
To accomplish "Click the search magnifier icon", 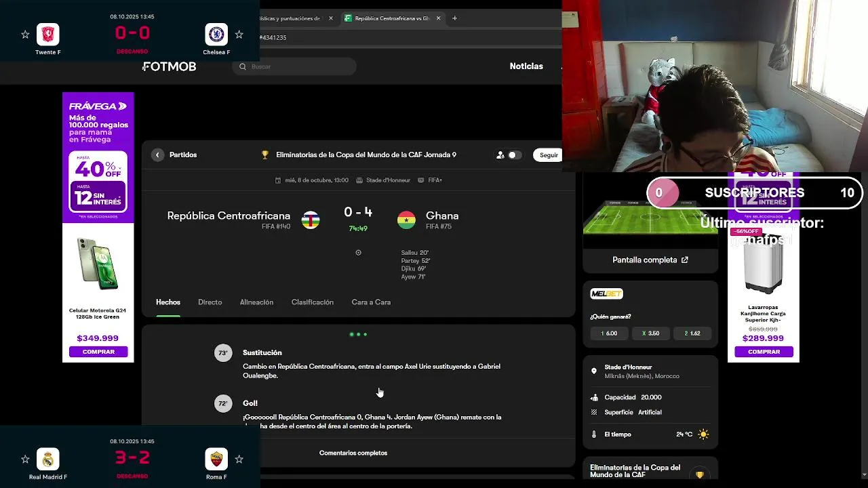I will click(x=243, y=66).
